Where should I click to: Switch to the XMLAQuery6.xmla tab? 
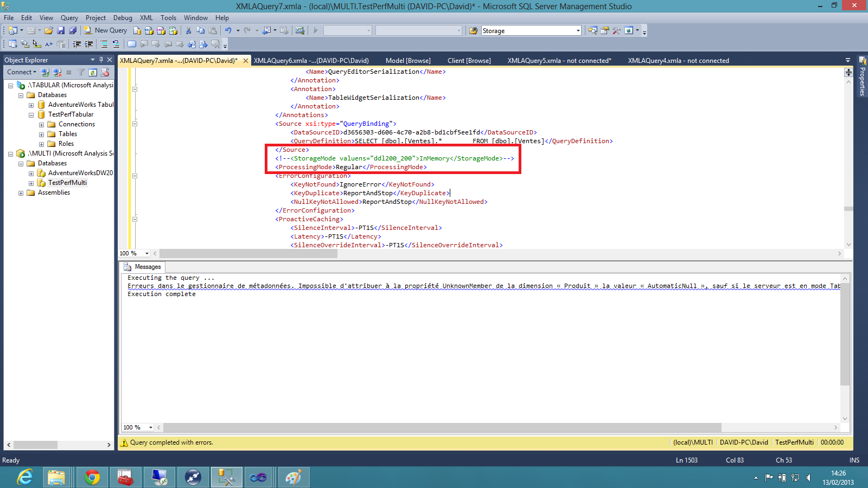[x=311, y=61]
